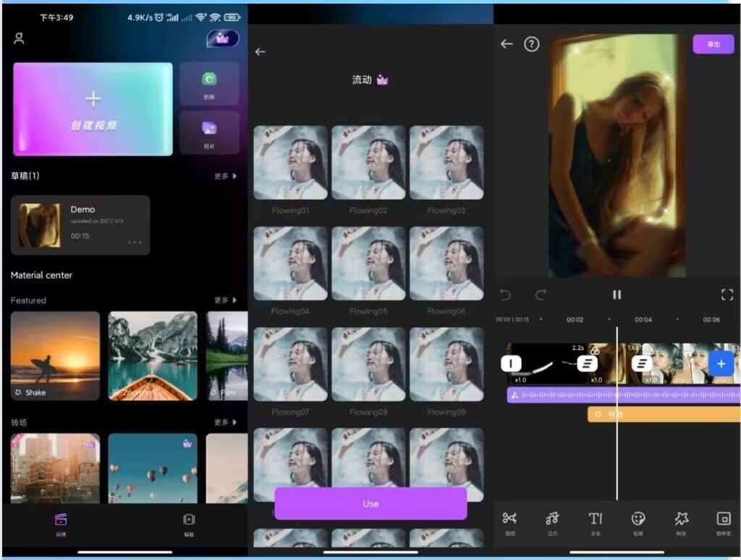Expand more drafts arrow

pos(226,176)
